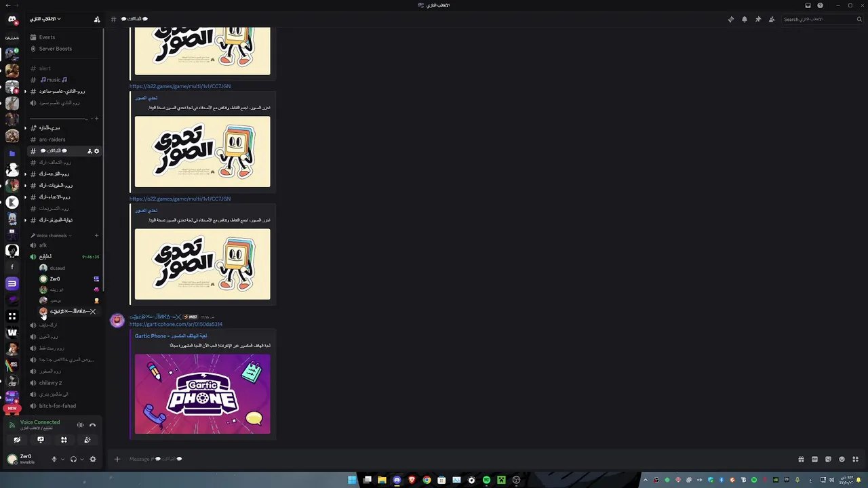Screen dimensions: 868x488
Task: Show pinned messages
Action: (758, 19)
